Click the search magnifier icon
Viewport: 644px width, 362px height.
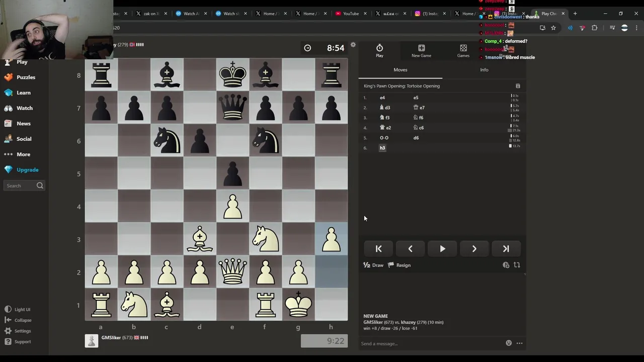click(x=40, y=186)
